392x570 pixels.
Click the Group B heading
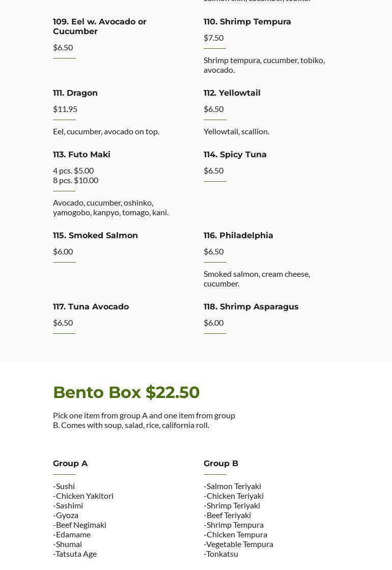coord(221,464)
